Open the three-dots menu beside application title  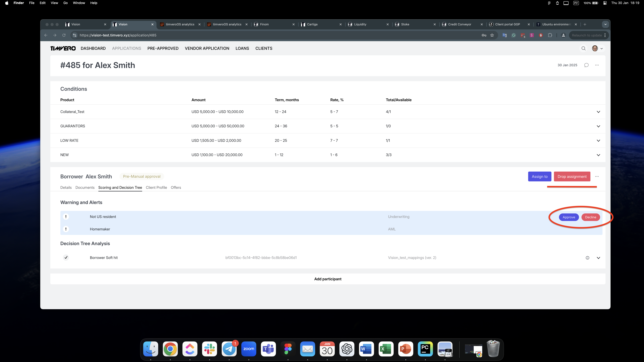[x=597, y=65]
